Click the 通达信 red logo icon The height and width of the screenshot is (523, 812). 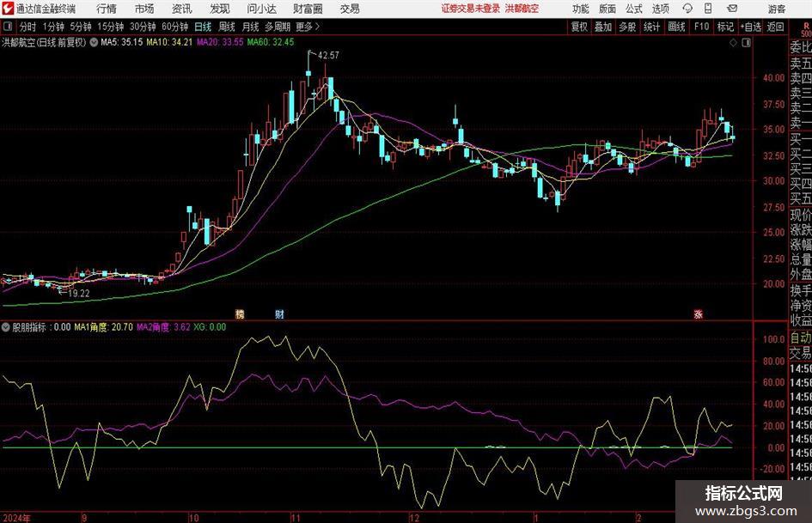[8, 9]
